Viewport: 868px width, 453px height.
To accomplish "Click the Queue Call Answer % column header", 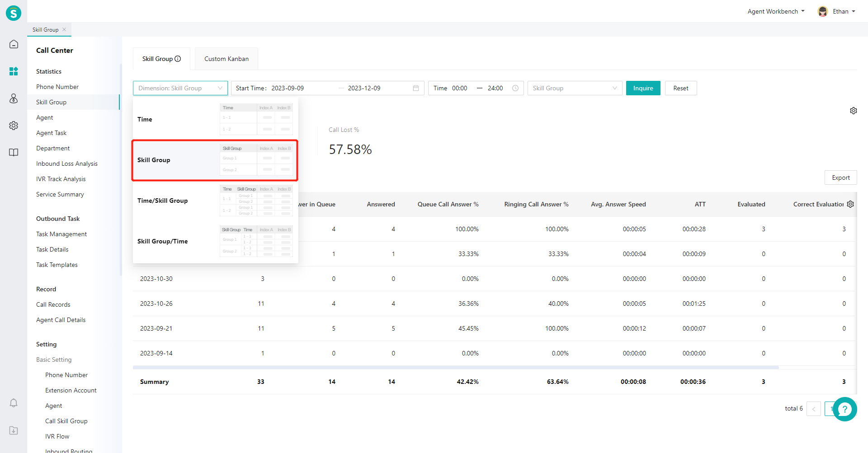I will pyautogui.click(x=448, y=204).
